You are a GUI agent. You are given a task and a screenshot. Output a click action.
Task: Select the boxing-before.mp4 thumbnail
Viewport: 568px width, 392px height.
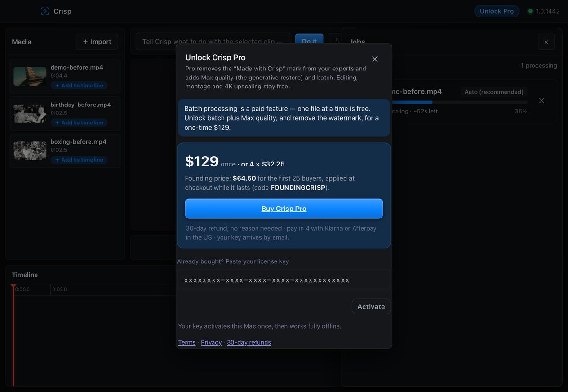tap(30, 151)
